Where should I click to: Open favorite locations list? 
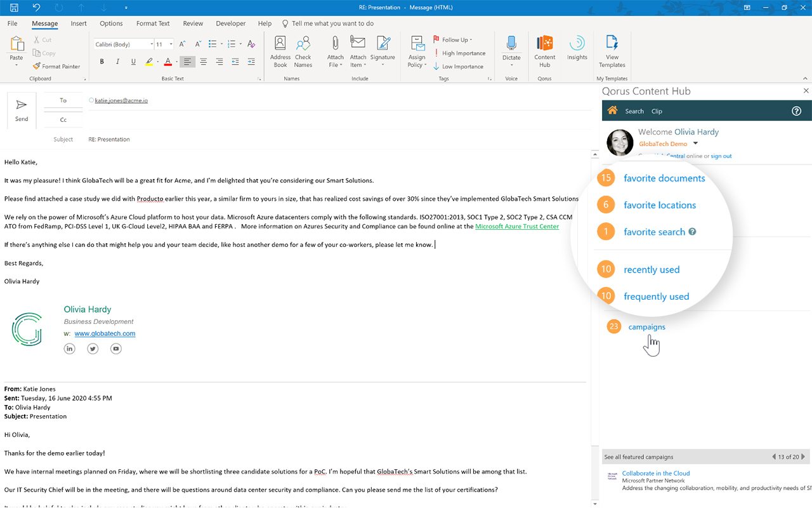660,205
